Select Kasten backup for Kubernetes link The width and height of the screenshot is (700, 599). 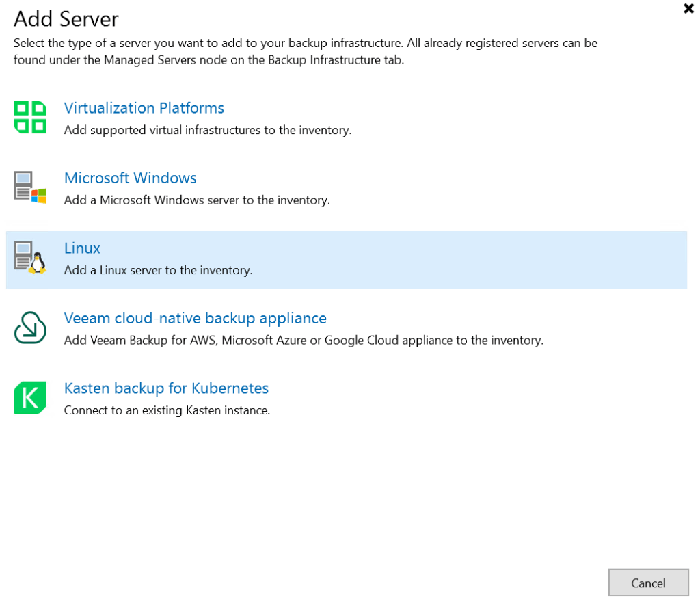166,388
